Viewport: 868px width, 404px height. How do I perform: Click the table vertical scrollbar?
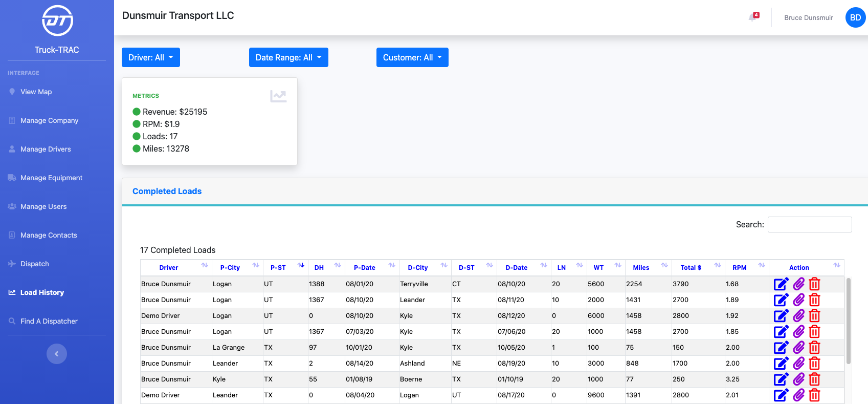(849, 321)
